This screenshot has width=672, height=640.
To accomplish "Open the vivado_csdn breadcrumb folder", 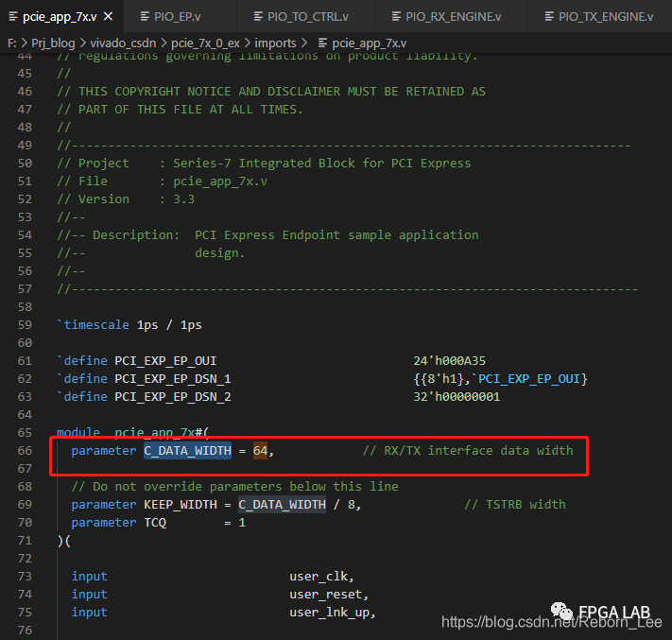I will tap(123, 43).
